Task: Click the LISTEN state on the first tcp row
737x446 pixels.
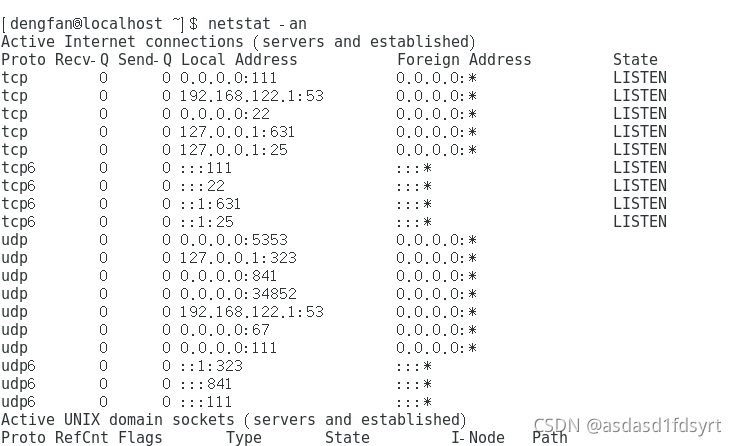Action: (x=640, y=78)
